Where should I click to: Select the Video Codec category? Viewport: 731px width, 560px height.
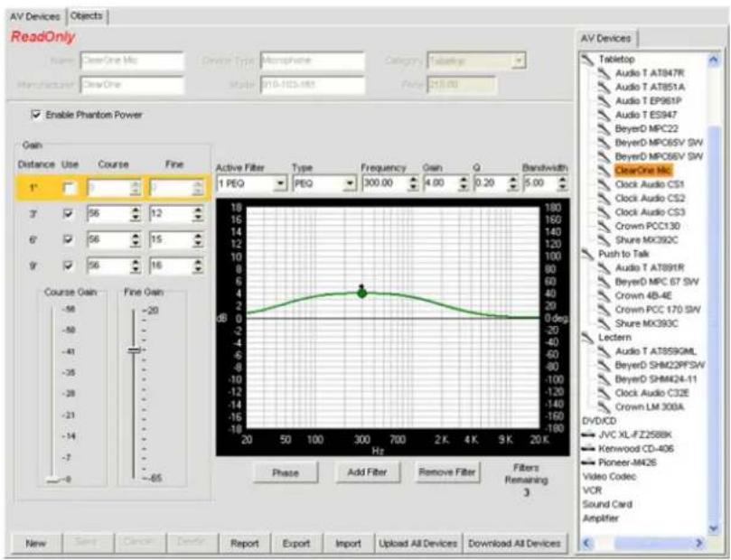[x=609, y=477]
